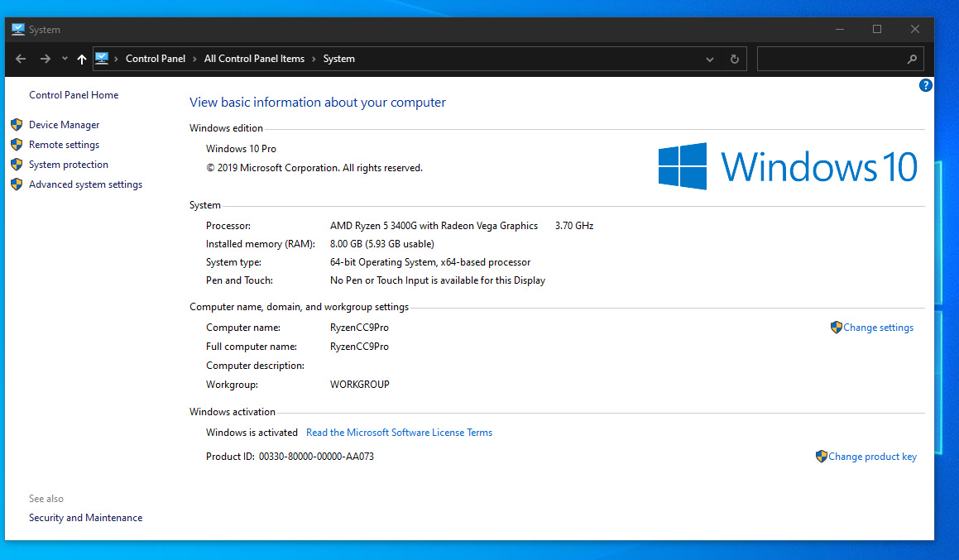Screen dimensions: 959x560
Task: Click the Full computer name value RyzenCC9Pro
Action: click(360, 347)
